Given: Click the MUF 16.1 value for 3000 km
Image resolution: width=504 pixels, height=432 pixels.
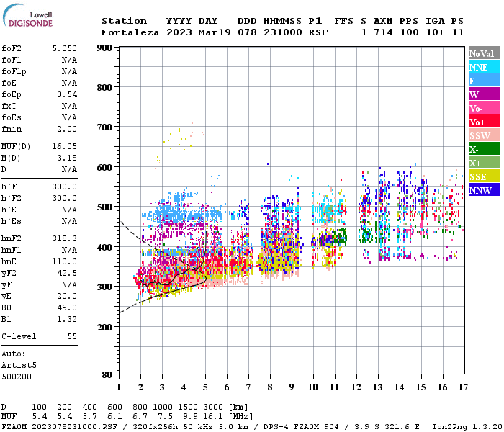Looking at the screenshot, I should point(213,417).
